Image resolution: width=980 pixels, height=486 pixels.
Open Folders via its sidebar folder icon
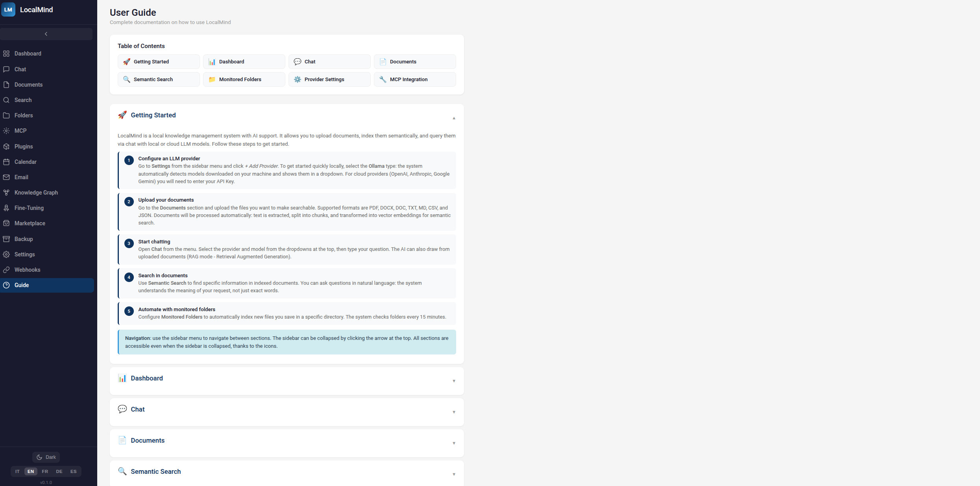point(6,115)
